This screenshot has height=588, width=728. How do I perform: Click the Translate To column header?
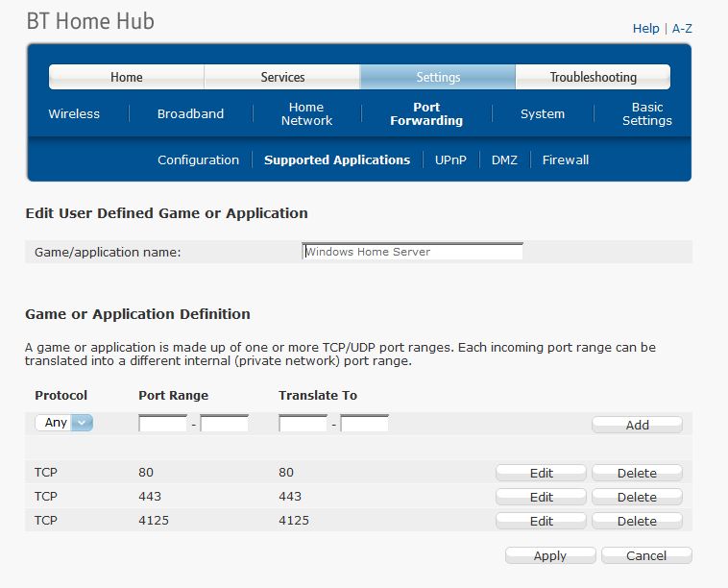[x=318, y=395]
